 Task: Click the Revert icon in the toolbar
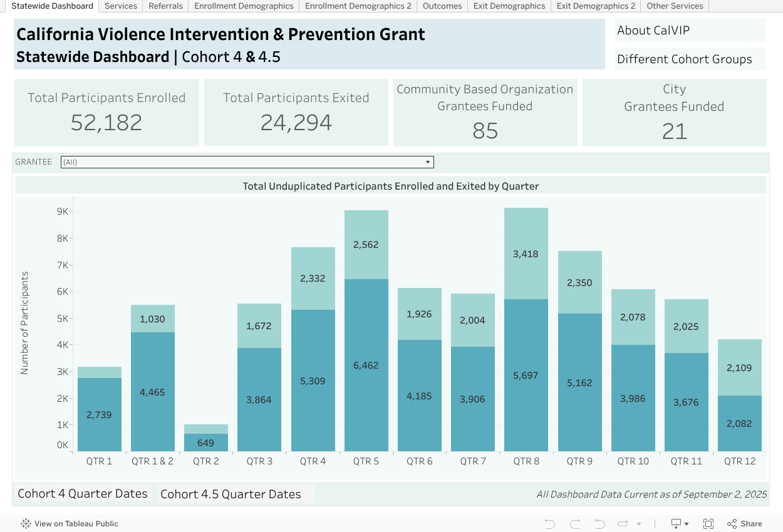[599, 524]
